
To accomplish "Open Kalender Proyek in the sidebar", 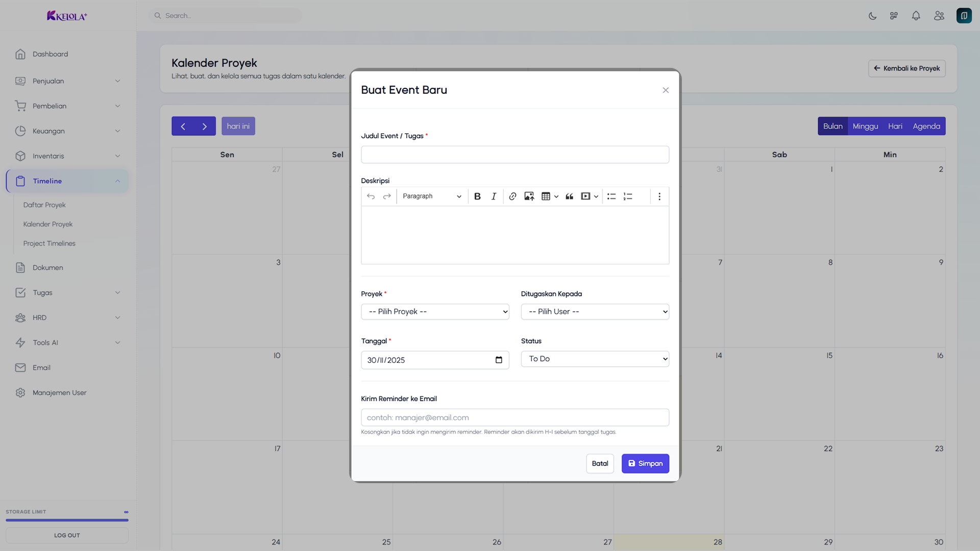I will pos(47,223).
